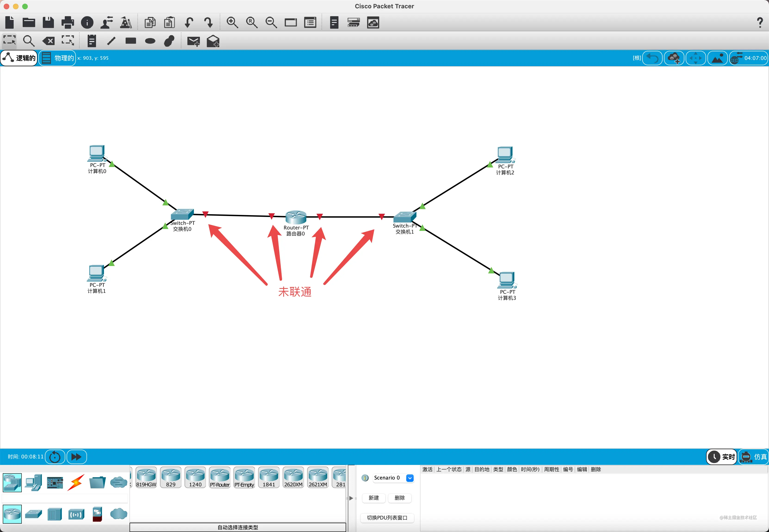Image resolution: width=769 pixels, height=532 pixels.
Task: Pick the 829 router model
Action: point(171,477)
